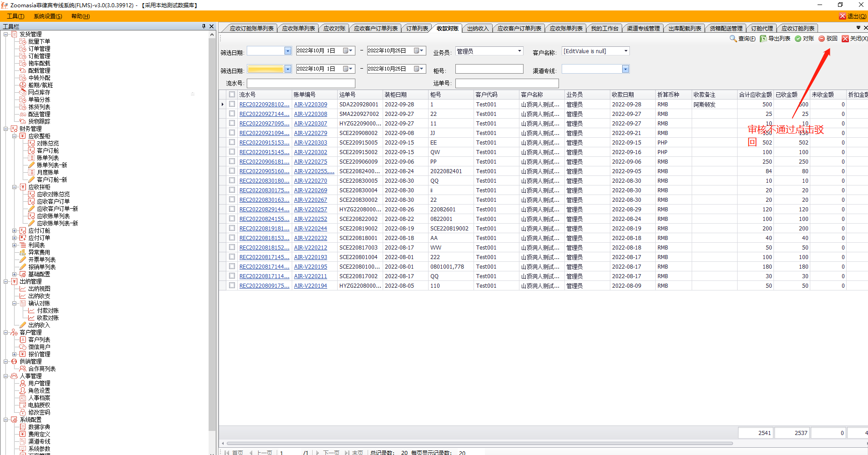Collapse the 发货管理 tree node
The image size is (868, 455).
coord(6,34)
